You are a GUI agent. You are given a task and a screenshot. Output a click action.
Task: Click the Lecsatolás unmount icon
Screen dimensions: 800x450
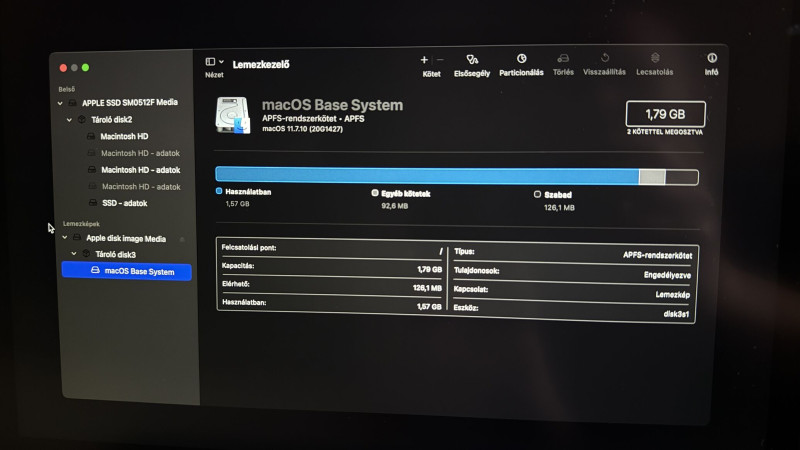pyautogui.click(x=655, y=58)
